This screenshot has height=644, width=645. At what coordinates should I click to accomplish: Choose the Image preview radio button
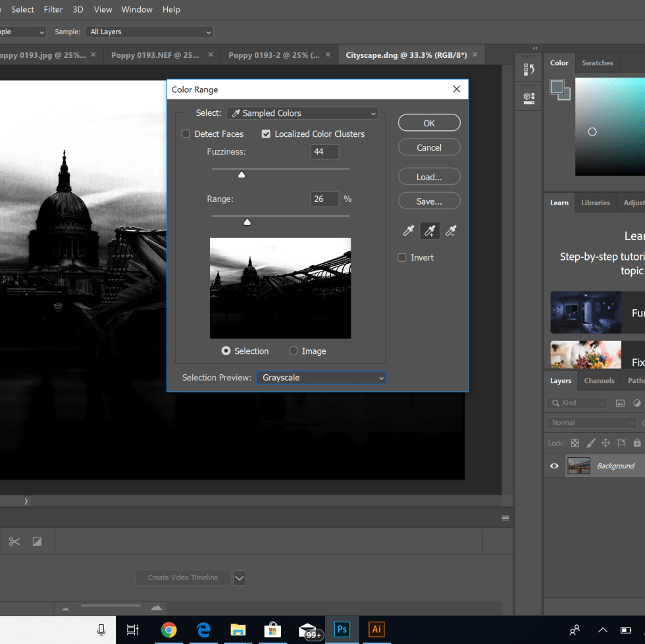[294, 351]
